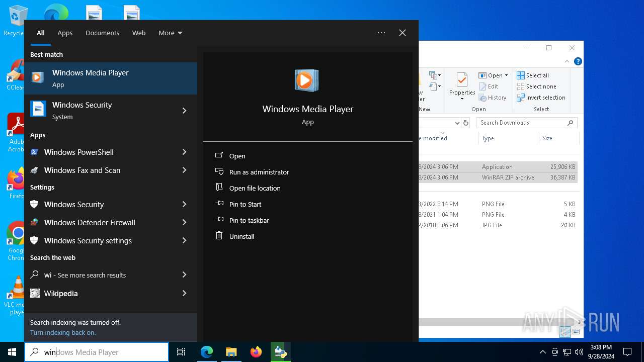Switch to the Web search tab

[x=139, y=33]
